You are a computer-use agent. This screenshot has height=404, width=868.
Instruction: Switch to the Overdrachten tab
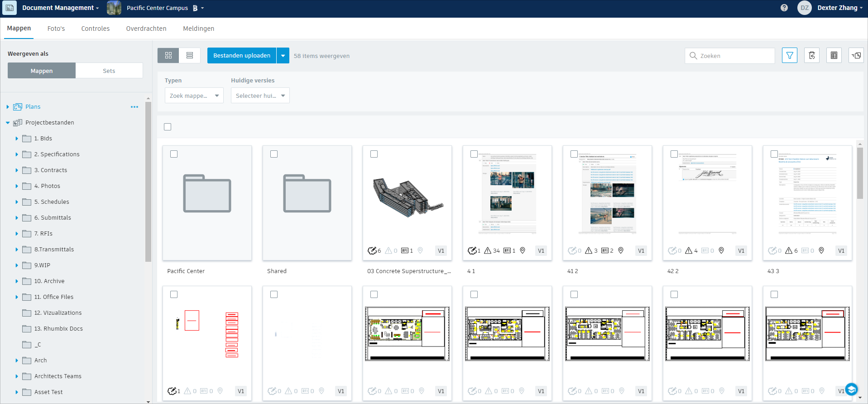[x=146, y=29]
